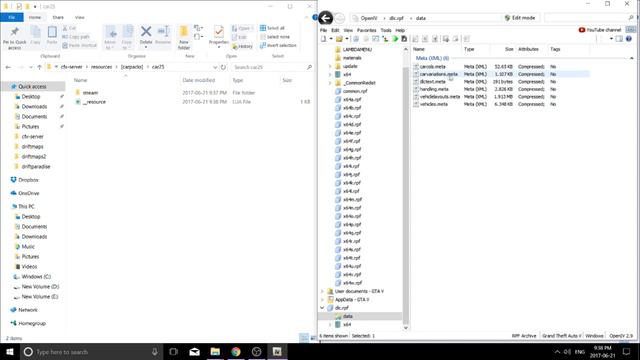Image resolution: width=640 pixels, height=360 pixels.
Task: Collapse the dlc.rpf tree node
Action: tap(322, 308)
